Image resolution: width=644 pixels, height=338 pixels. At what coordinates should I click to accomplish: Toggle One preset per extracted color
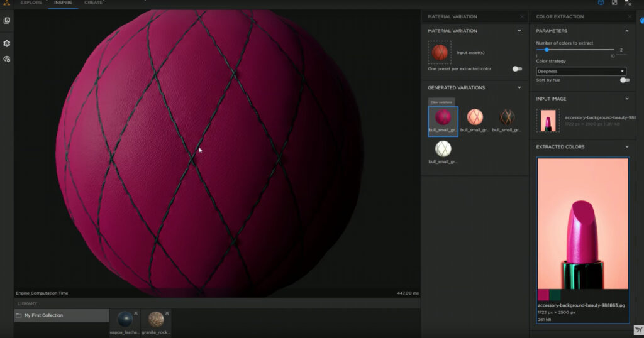point(517,69)
